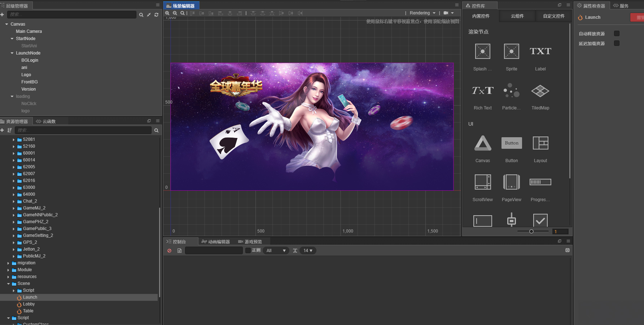Image resolution: width=644 pixels, height=325 pixels.
Task: Select the EditBox control icon
Action: tap(483, 221)
